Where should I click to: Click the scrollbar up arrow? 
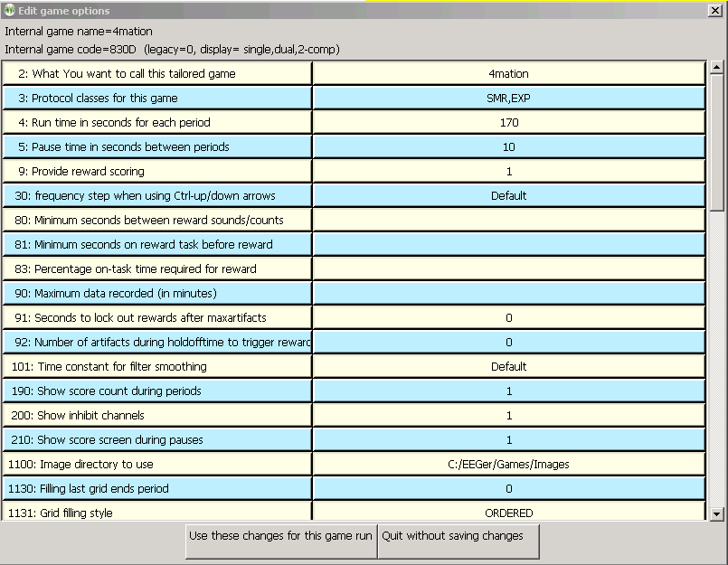click(716, 68)
